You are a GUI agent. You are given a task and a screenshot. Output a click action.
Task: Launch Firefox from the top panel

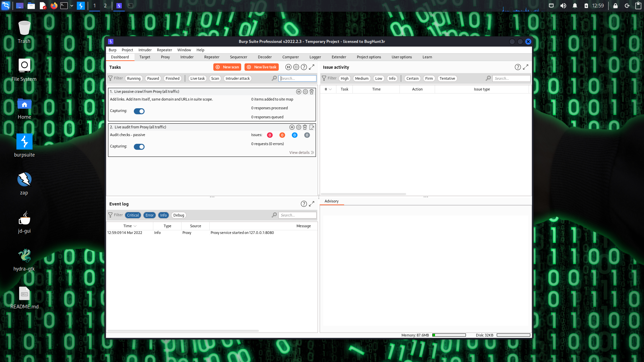tap(54, 6)
